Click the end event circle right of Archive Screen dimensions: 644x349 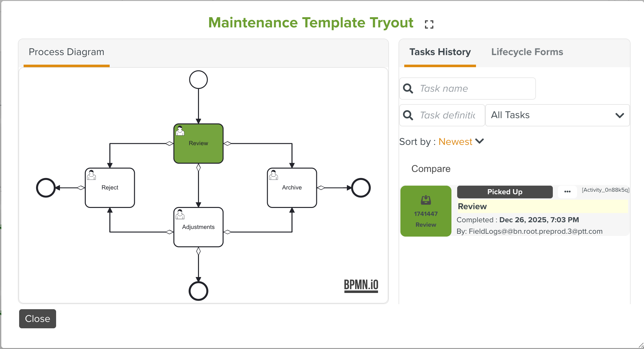pos(361,188)
